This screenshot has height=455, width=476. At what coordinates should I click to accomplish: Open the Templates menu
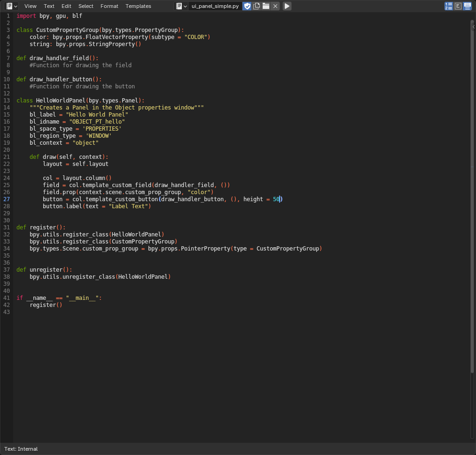tap(138, 6)
